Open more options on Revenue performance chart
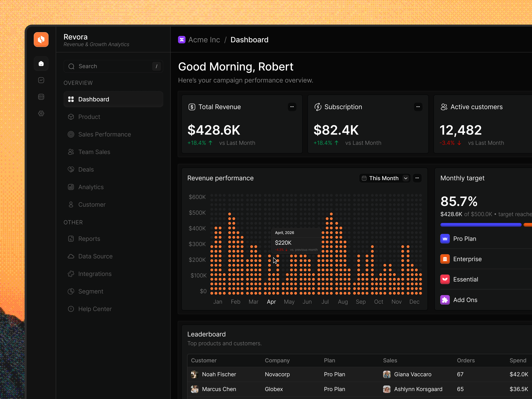Screen dimensions: 532x399 417,178
